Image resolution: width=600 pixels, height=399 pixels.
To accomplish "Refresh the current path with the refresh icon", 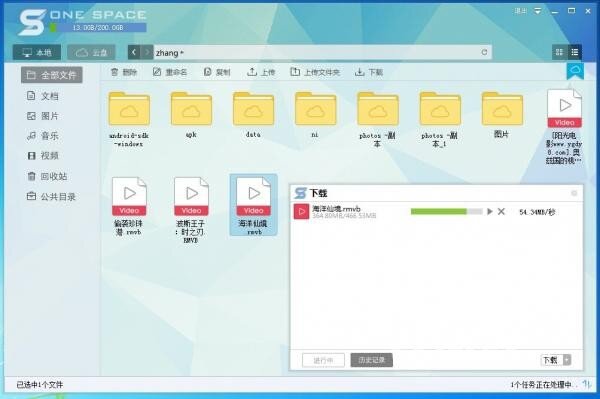I will pyautogui.click(x=484, y=52).
